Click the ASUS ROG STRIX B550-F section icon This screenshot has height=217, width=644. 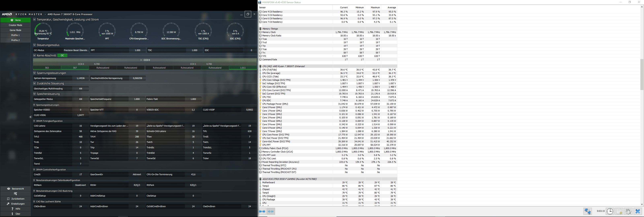click(260, 179)
